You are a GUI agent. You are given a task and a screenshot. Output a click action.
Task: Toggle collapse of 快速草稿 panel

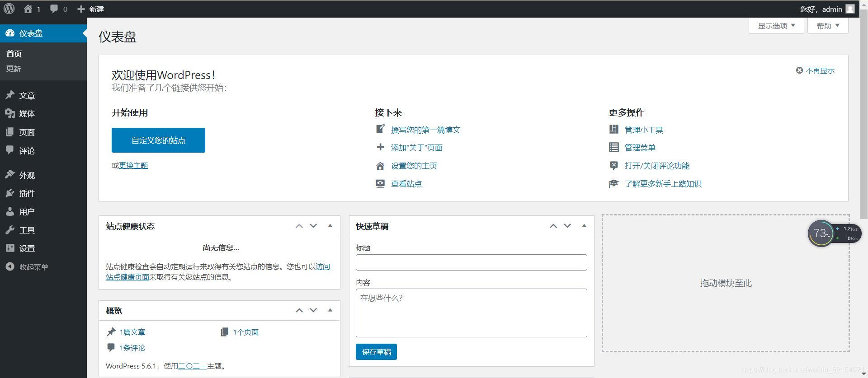pyautogui.click(x=584, y=226)
